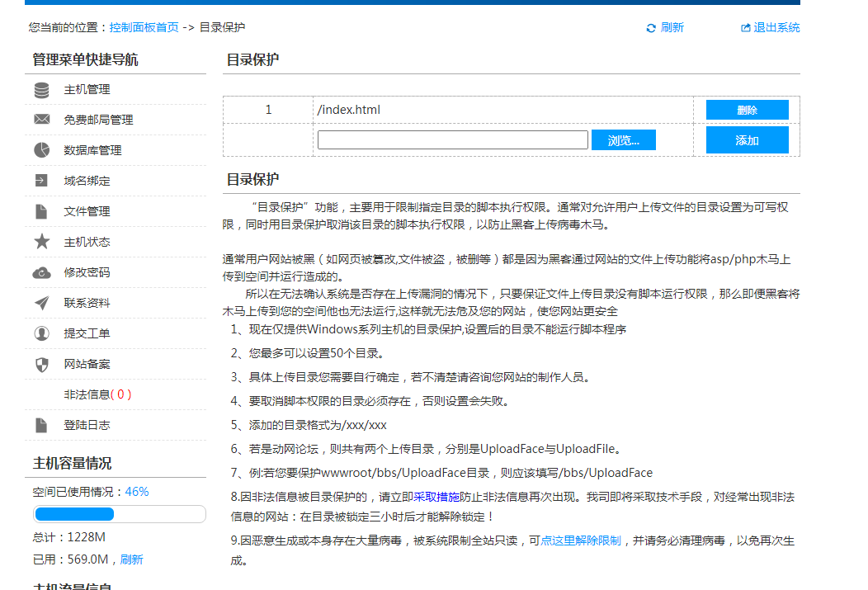Screen dimensions: 868x590
Task: Click the paper plane icon for 联系资料
Action: click(41, 303)
